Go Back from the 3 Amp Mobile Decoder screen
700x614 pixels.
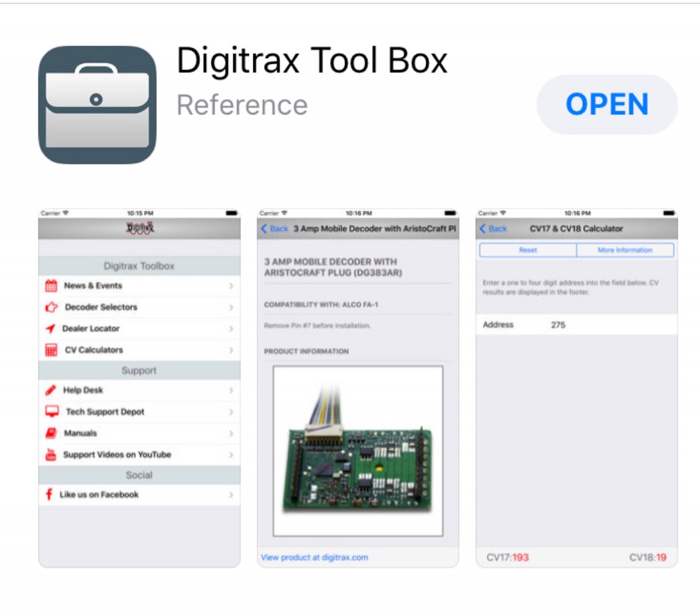[274, 229]
